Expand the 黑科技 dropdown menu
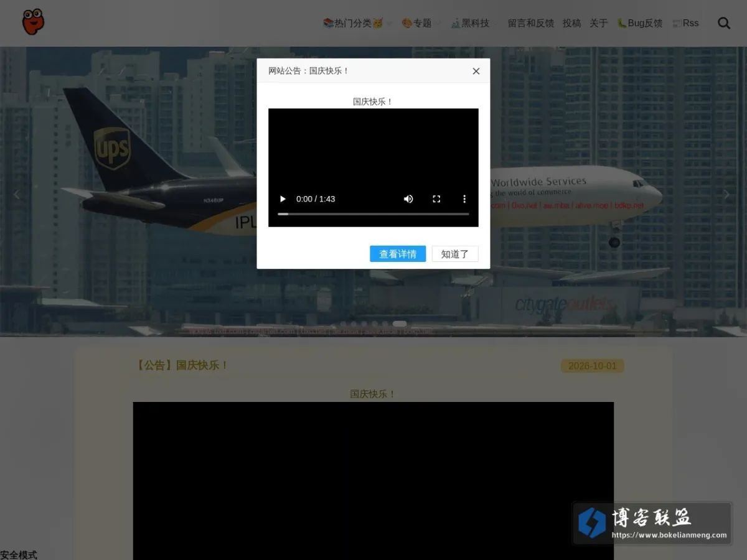Viewport: 747px width, 560px height. click(474, 23)
